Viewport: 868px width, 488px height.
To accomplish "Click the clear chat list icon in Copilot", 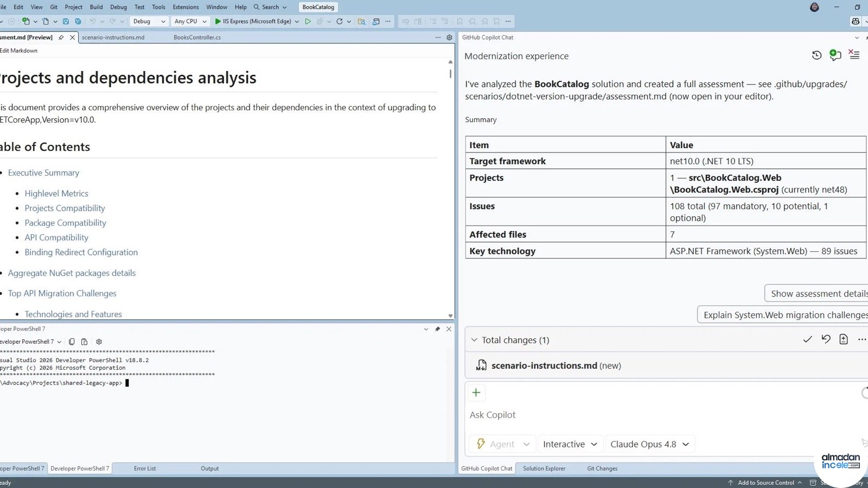I will click(x=854, y=55).
